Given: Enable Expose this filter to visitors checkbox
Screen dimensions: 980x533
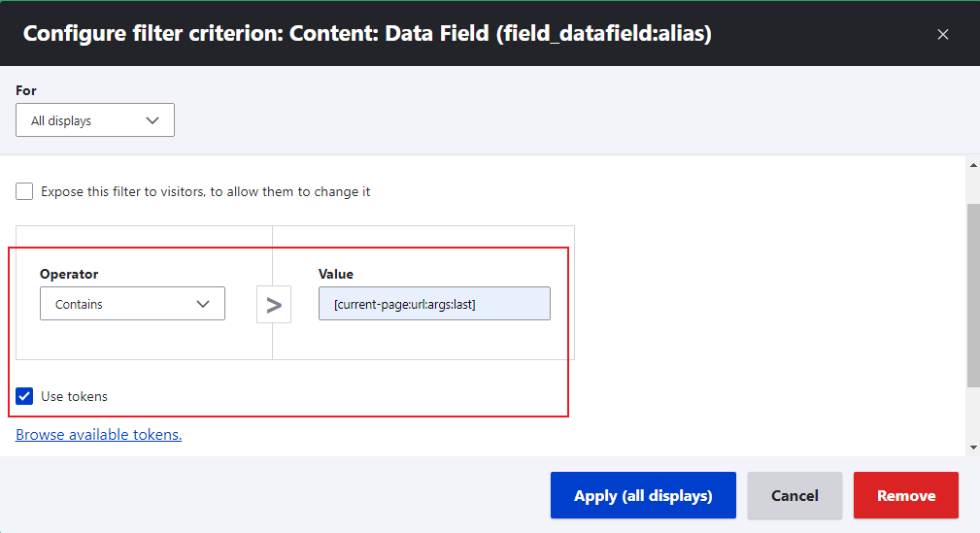Looking at the screenshot, I should [24, 191].
